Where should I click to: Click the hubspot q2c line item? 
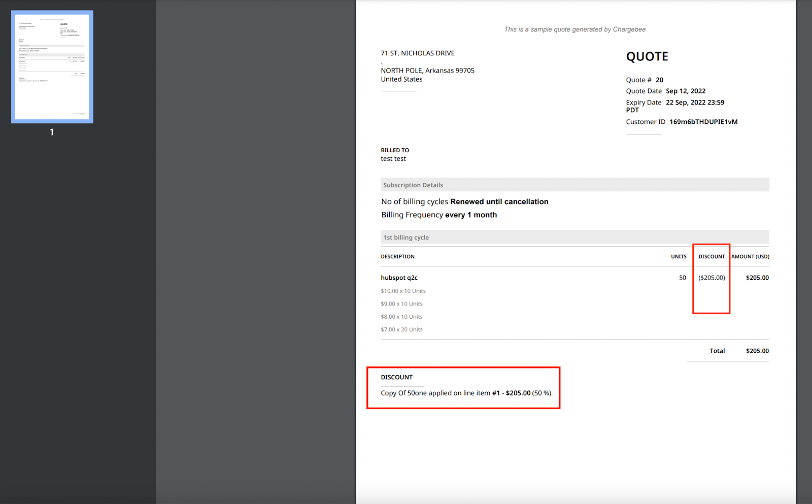(399, 278)
